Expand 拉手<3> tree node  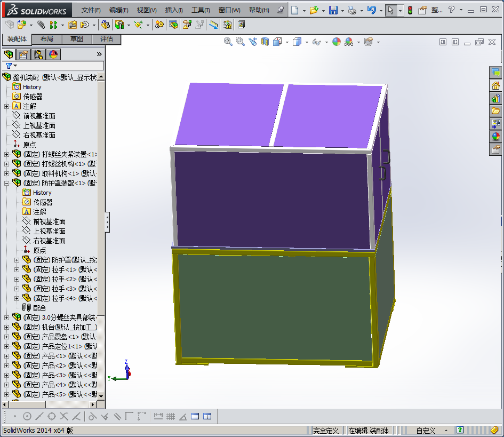click(x=17, y=289)
